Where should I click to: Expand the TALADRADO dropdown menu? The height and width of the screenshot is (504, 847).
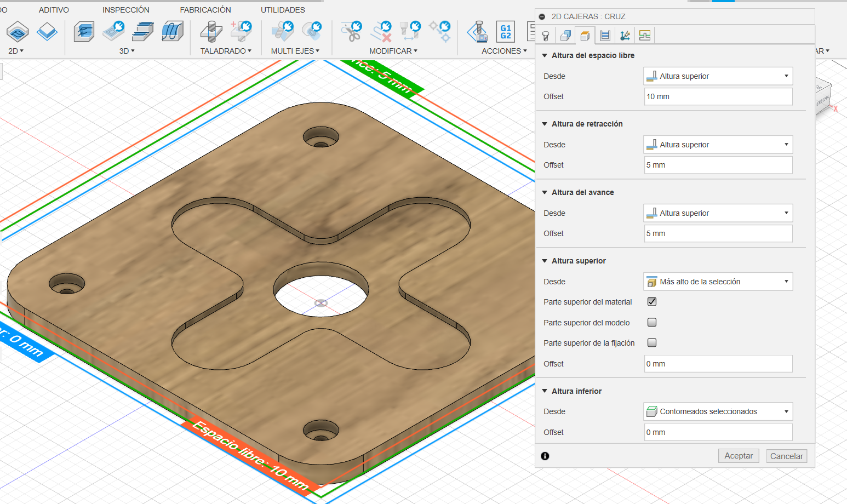point(226,51)
